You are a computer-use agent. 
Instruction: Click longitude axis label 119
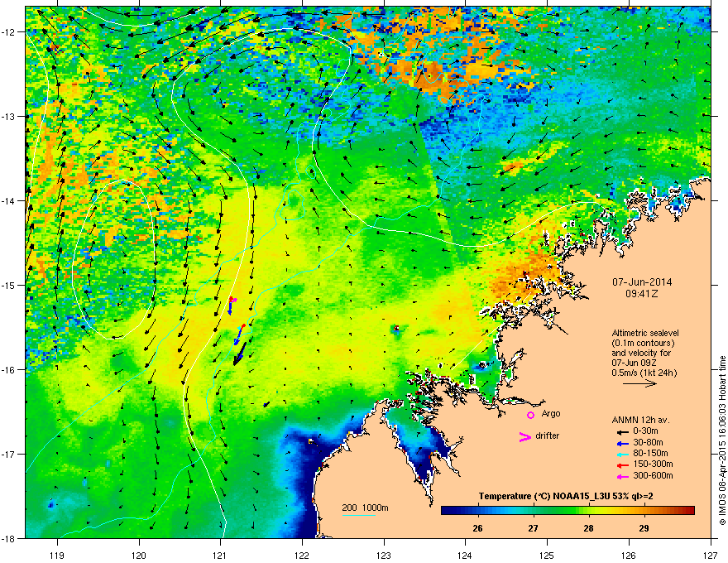click(x=57, y=555)
